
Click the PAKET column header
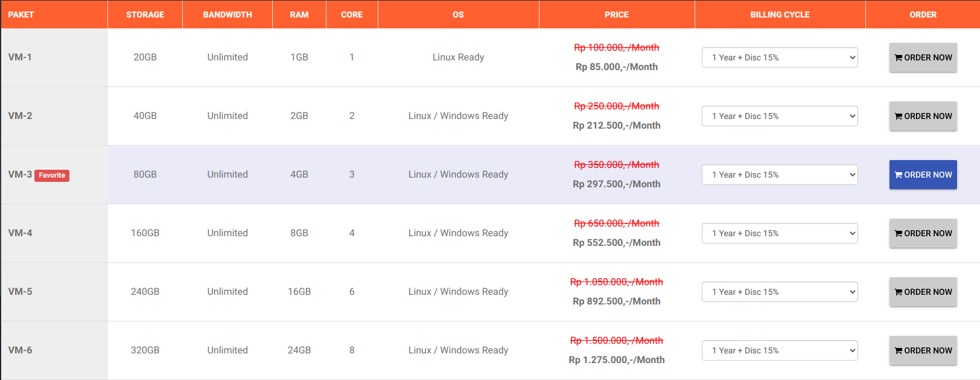[21, 14]
